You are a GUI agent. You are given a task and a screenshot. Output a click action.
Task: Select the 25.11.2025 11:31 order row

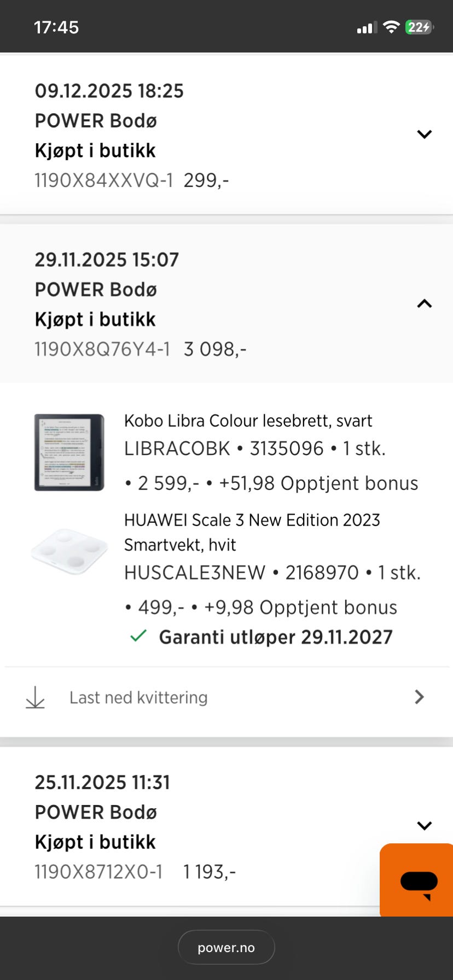pos(226,826)
